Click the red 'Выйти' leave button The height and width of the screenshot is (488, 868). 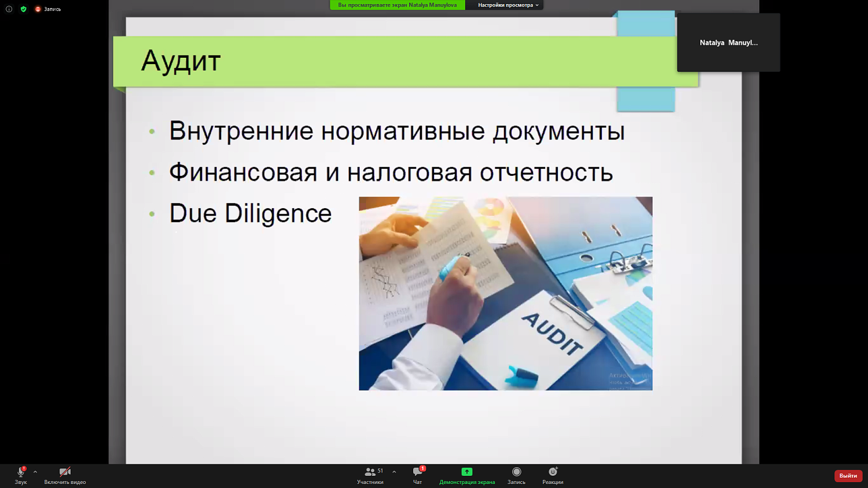click(848, 475)
